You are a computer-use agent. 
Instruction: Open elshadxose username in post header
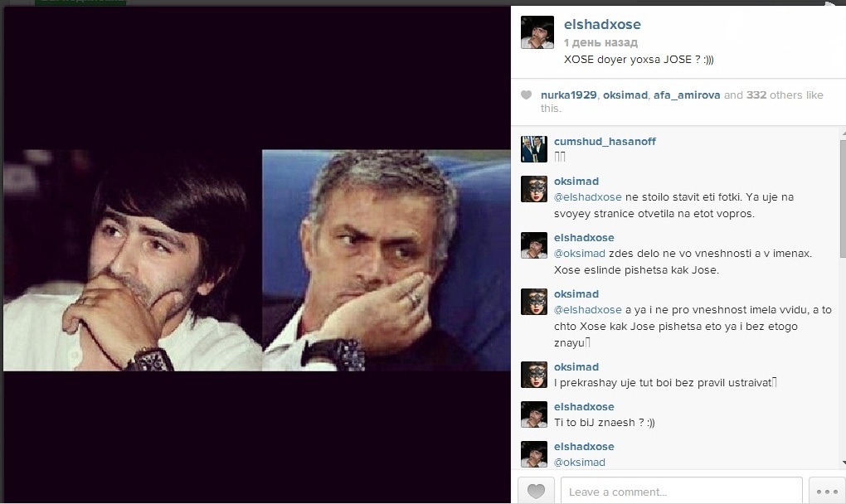pyautogui.click(x=602, y=24)
